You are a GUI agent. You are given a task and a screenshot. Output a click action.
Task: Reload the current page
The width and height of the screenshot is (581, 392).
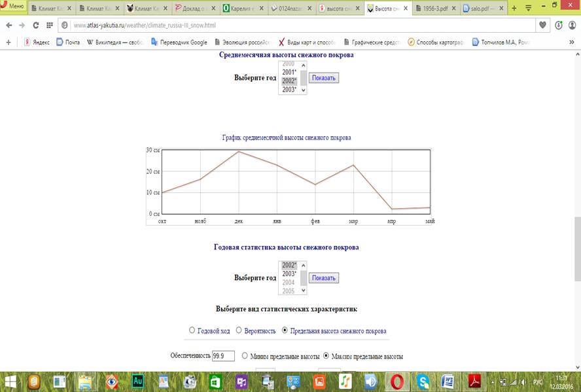(36, 25)
